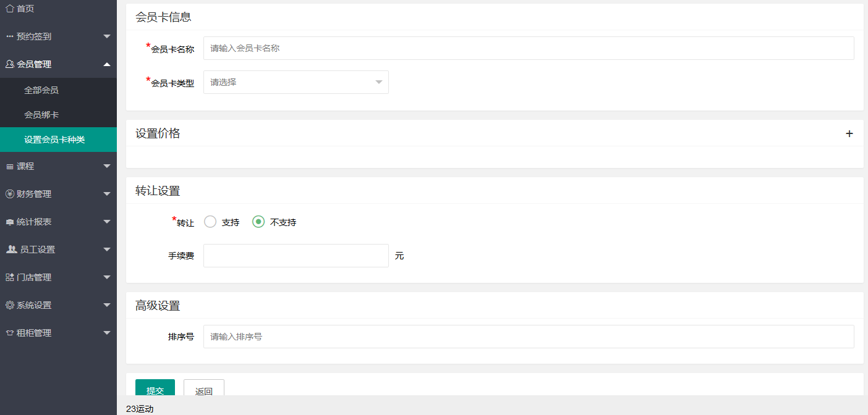Click the 元 unit label

pos(399,256)
